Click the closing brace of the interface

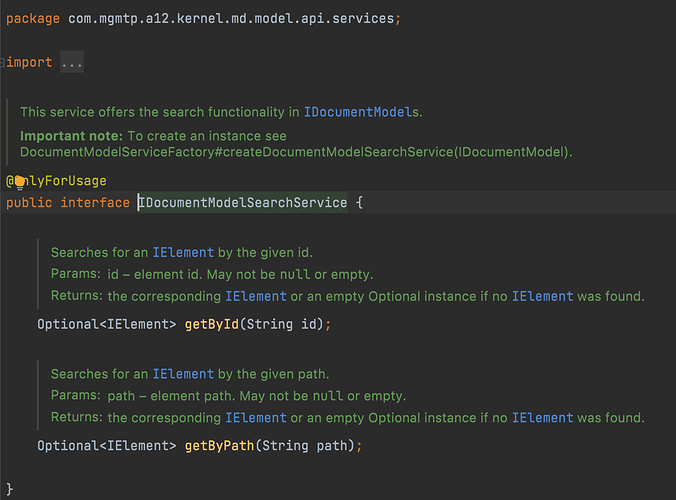[x=9, y=489]
